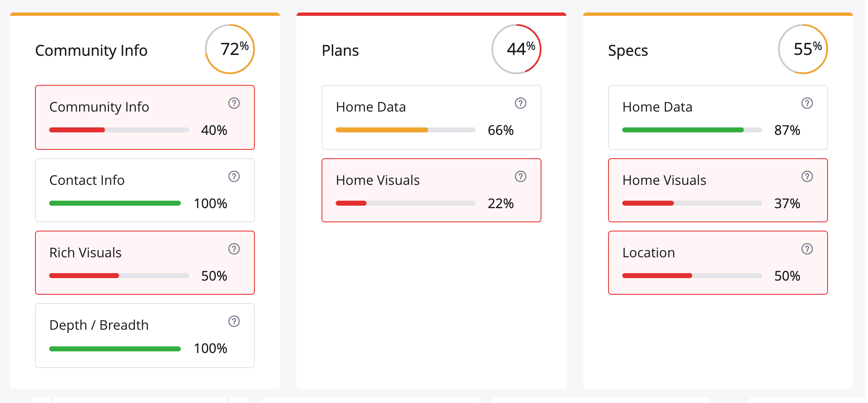Show help for Specs Home Visuals

[807, 177]
